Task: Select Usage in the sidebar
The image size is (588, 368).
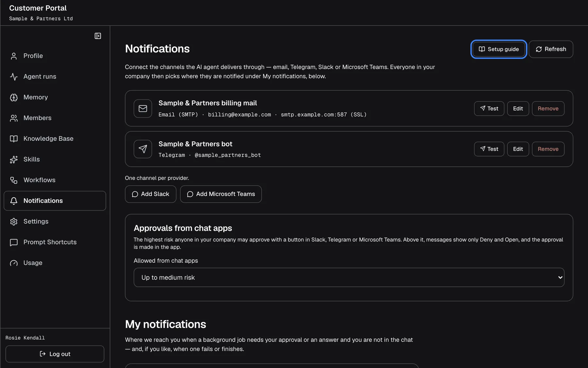Action: point(55,263)
